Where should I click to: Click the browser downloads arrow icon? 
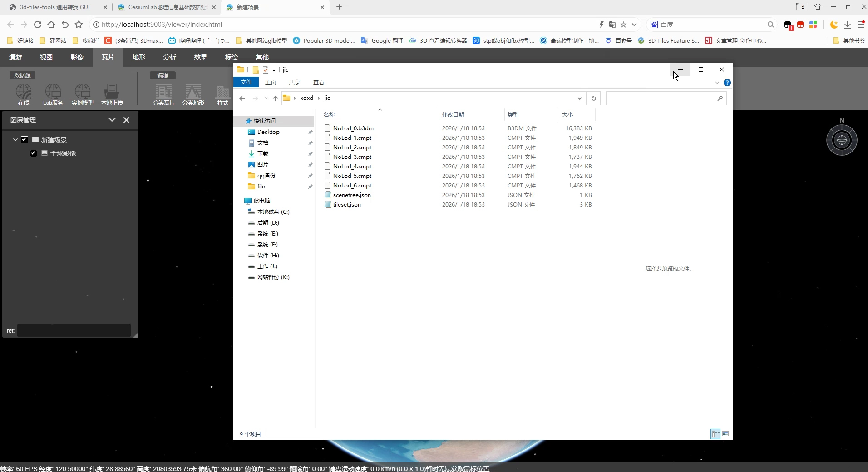pos(847,25)
